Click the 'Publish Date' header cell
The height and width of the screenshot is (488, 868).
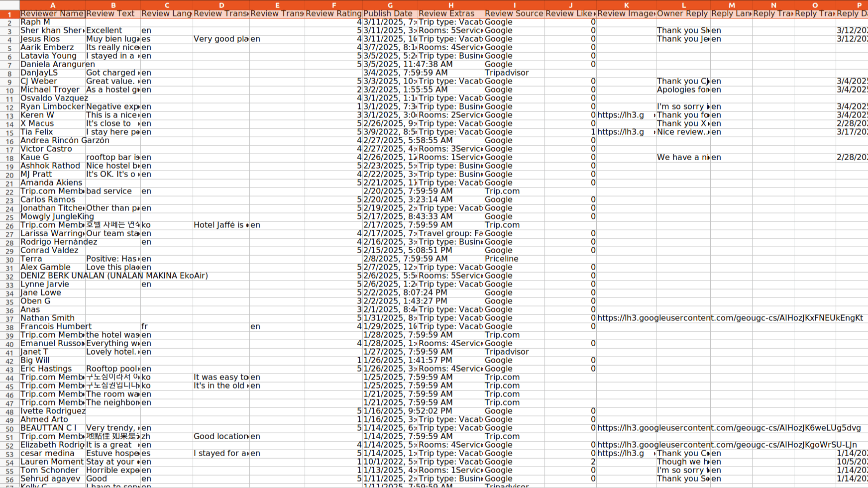click(x=390, y=13)
